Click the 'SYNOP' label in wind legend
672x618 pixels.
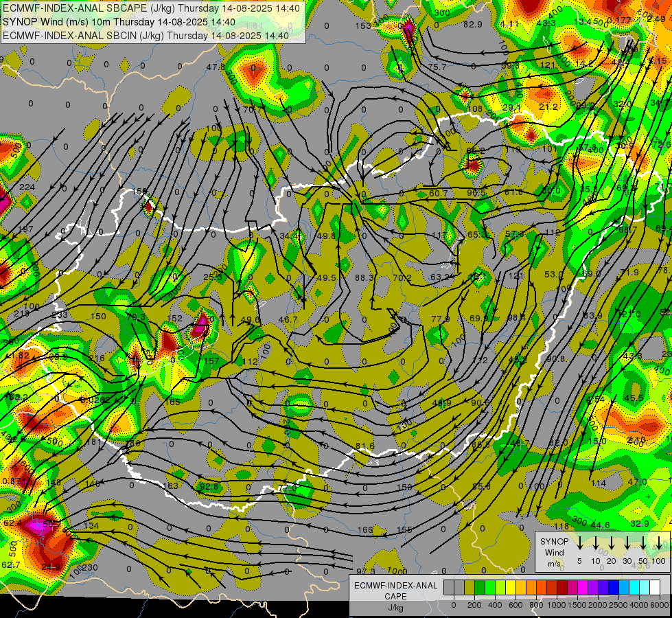[554, 542]
